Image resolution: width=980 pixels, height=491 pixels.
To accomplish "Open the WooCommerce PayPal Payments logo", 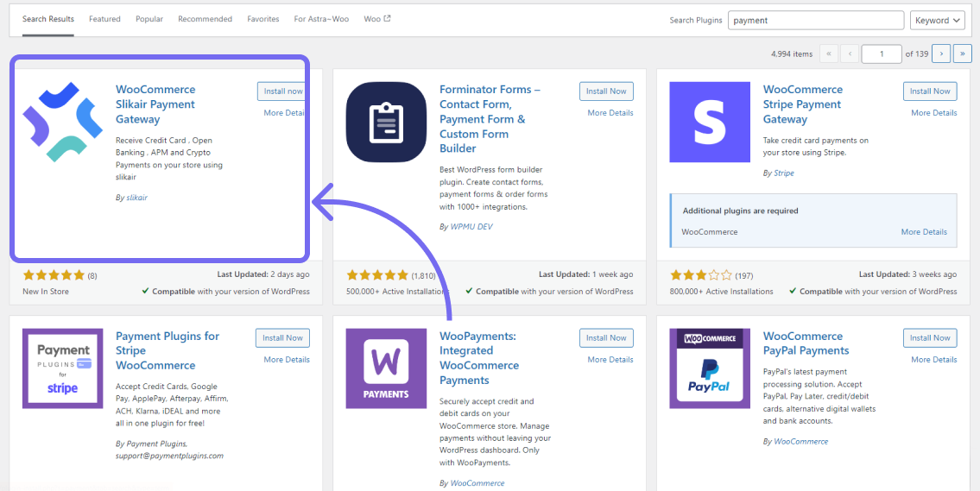I will (710, 368).
